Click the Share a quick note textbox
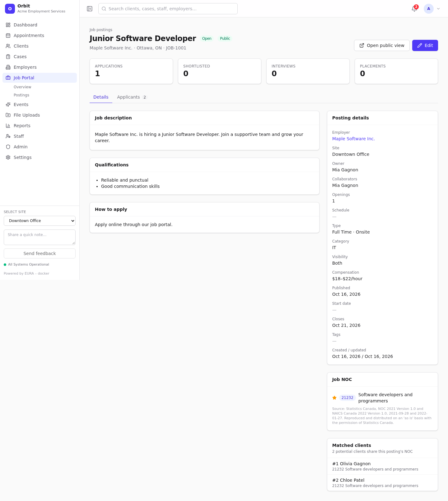Image resolution: width=448 pixels, height=501 pixels. coord(40,237)
